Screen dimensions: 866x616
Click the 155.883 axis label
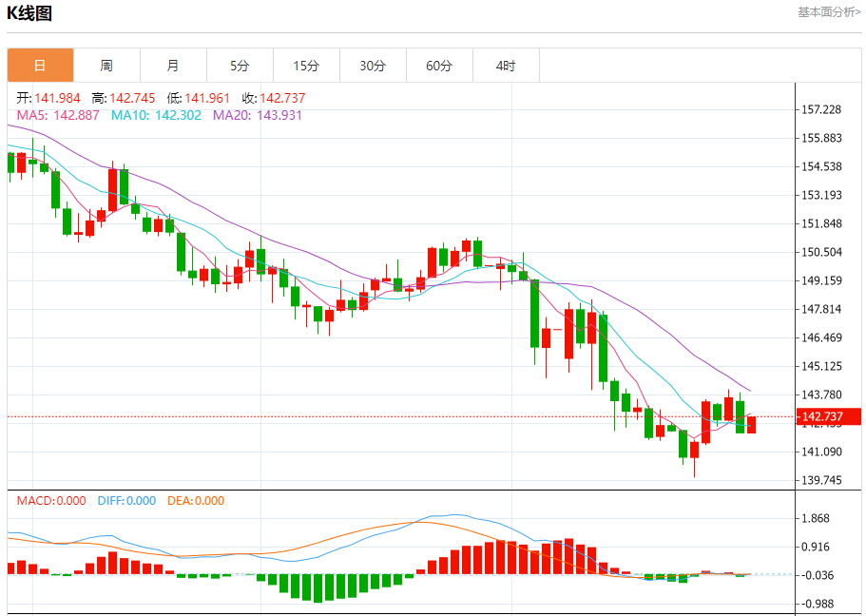tap(822, 138)
